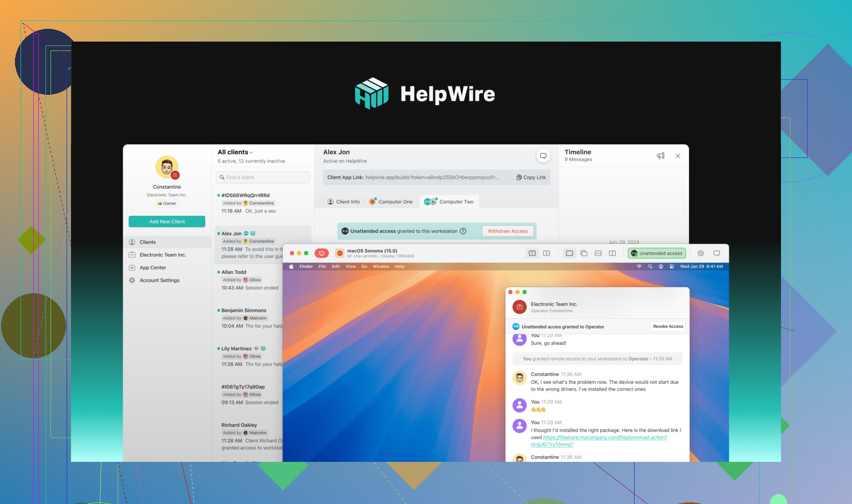The height and width of the screenshot is (504, 852).
Task: Click the unattended access help question icon
Action: point(463,231)
